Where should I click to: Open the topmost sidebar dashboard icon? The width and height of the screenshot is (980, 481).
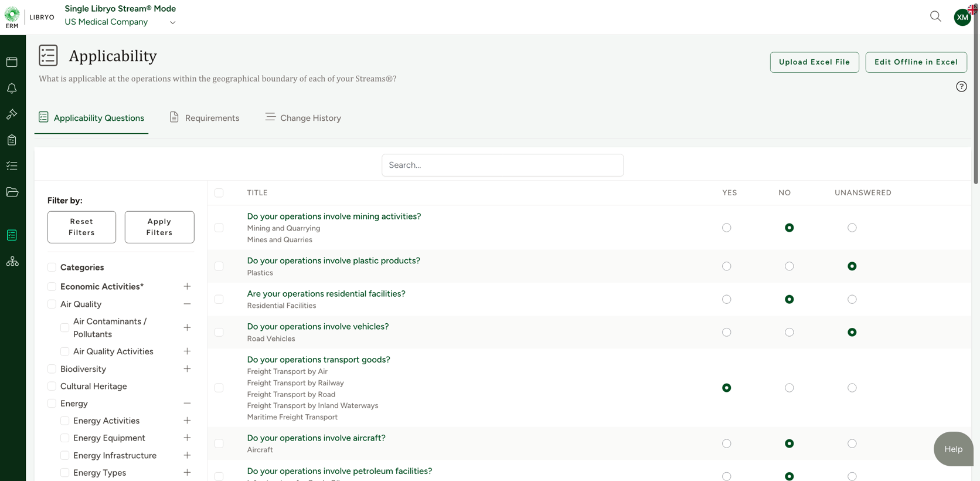[12, 62]
